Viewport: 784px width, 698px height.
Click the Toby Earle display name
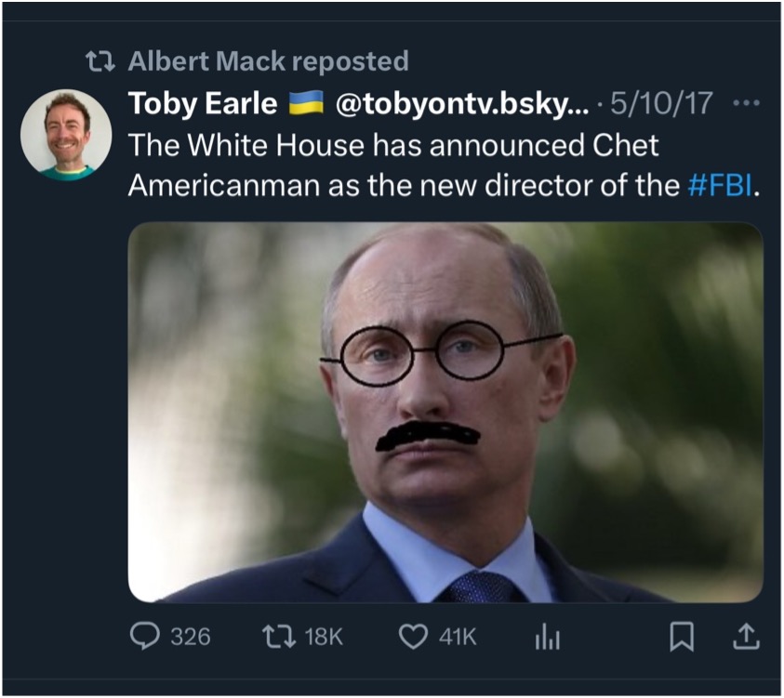pyautogui.click(x=203, y=104)
